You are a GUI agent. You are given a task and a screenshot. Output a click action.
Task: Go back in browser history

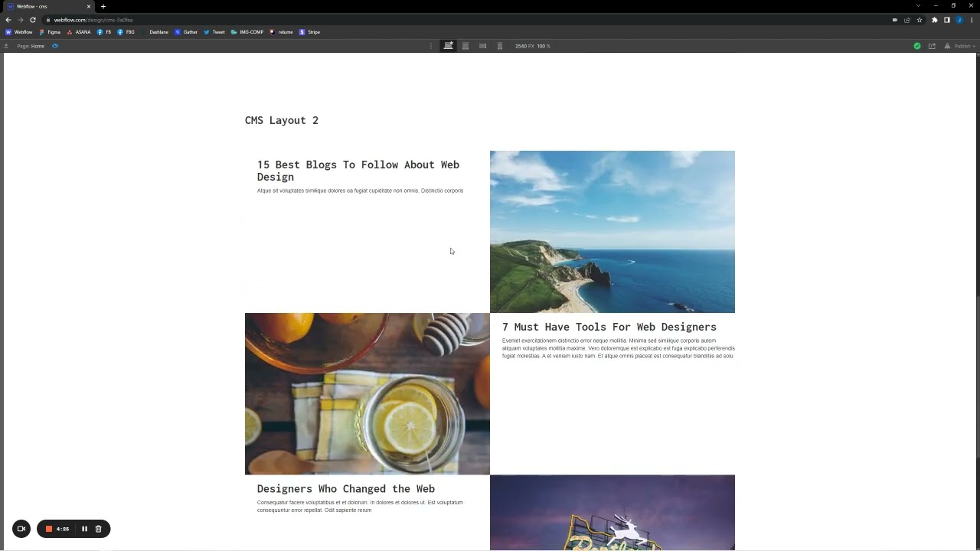tap(8, 20)
